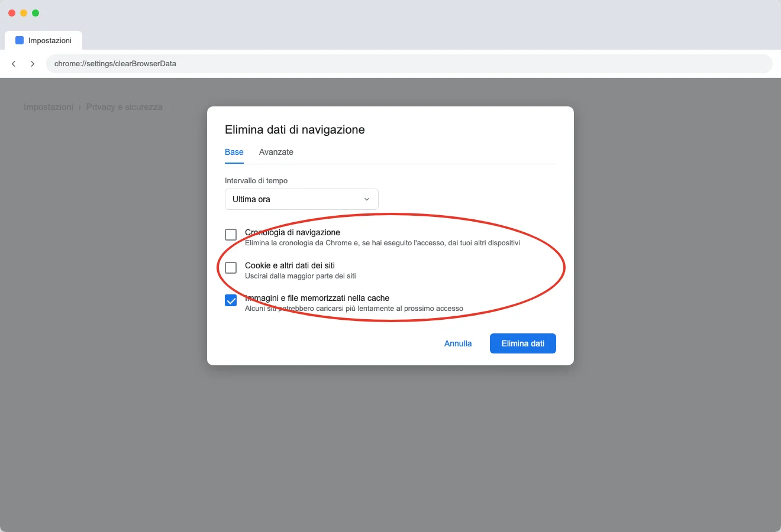The height and width of the screenshot is (532, 781).
Task: Maximize the window with the green button
Action: click(35, 13)
